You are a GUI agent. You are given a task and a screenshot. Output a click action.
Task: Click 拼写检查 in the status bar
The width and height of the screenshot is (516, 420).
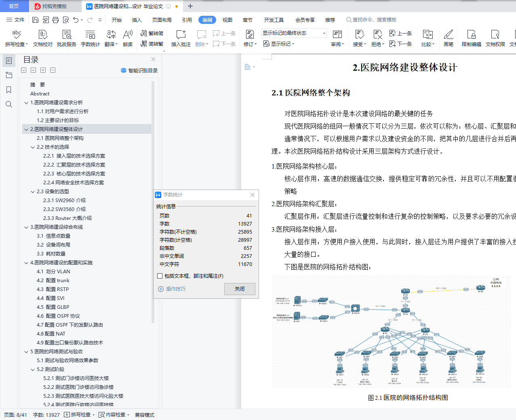click(79, 415)
